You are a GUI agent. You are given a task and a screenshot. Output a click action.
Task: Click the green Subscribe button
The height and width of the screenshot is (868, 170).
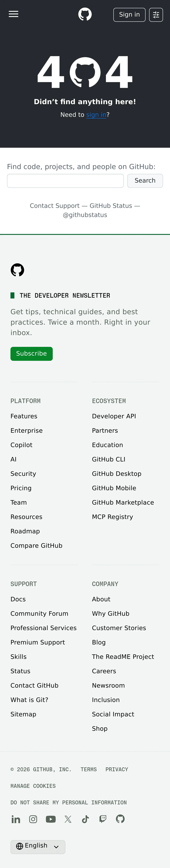point(31,354)
